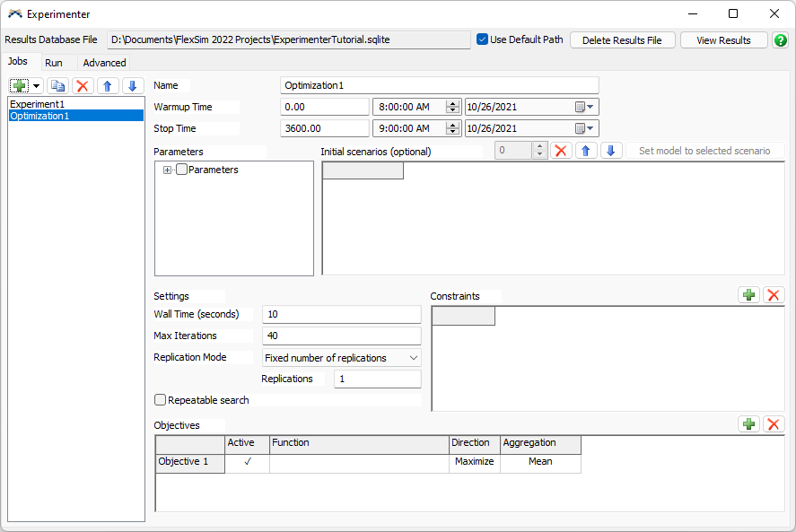The height and width of the screenshot is (532, 796).
Task: Open the Stop Time date picker dropdown
Action: click(586, 128)
